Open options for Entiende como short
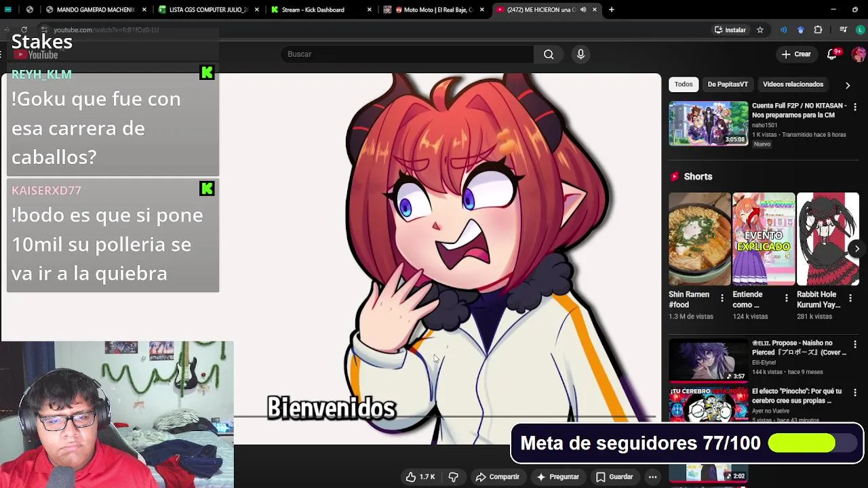This screenshot has height=488, width=868. tap(786, 298)
